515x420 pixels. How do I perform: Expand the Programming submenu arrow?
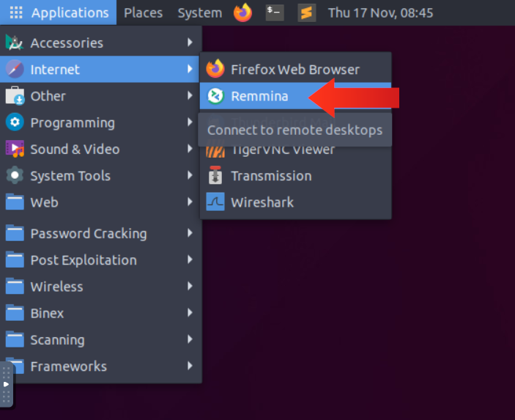click(x=190, y=122)
